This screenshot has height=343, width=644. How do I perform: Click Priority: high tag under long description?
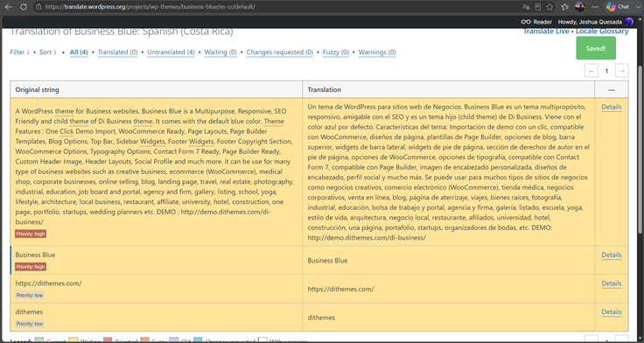click(x=31, y=234)
